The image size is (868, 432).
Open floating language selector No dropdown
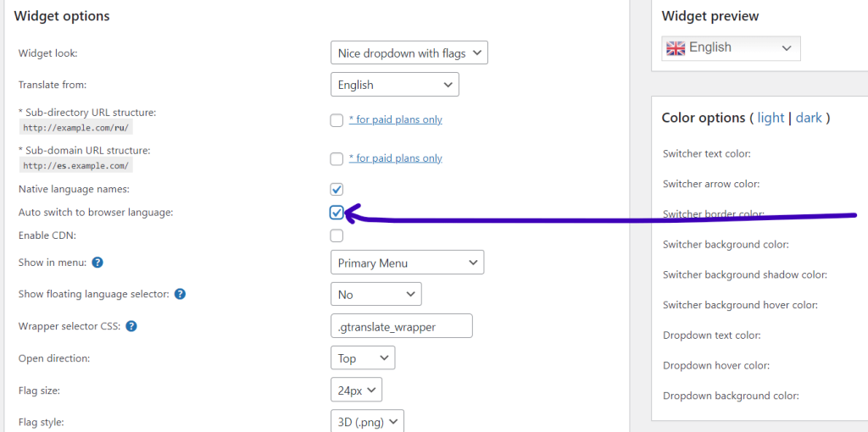point(376,294)
